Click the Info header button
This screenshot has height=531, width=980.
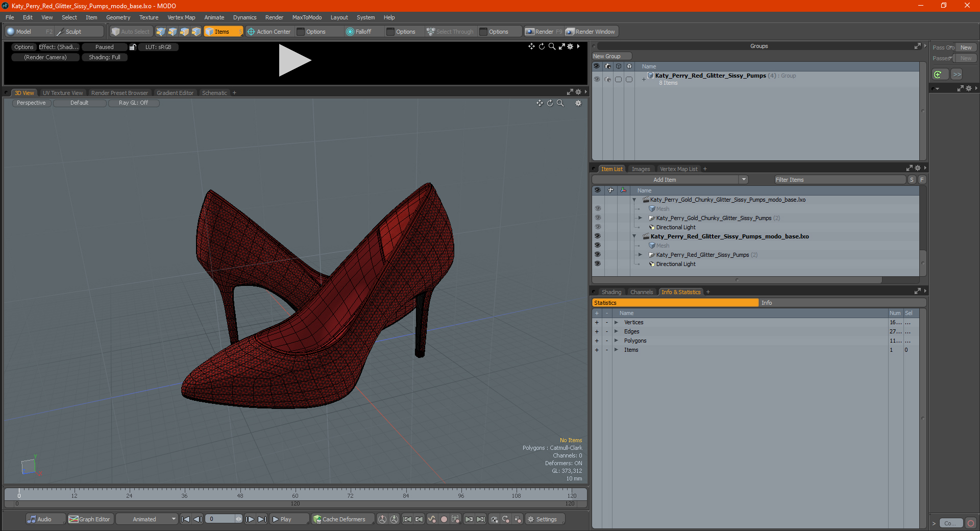click(x=842, y=303)
